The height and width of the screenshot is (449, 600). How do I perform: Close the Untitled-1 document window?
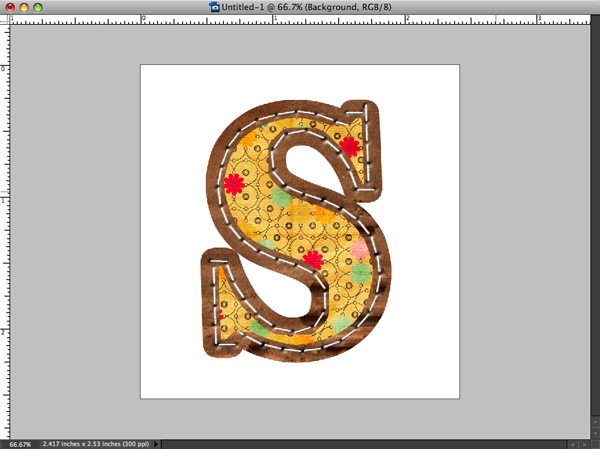pos(9,6)
